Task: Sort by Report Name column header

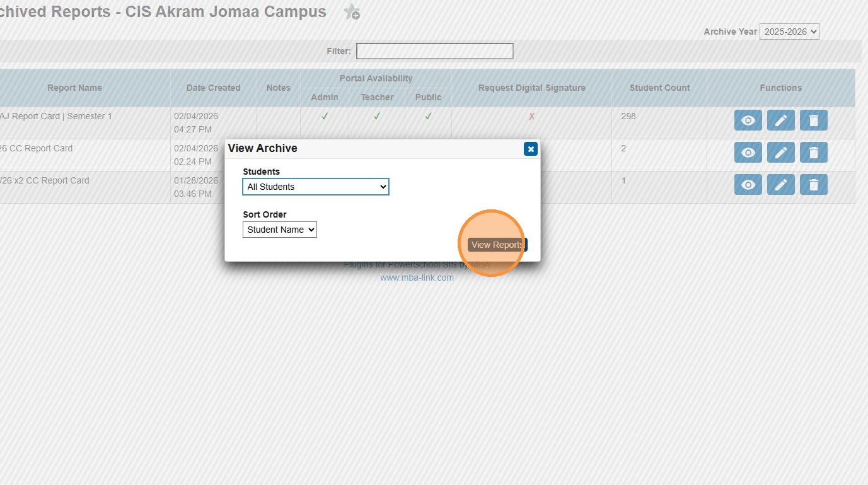Action: (74, 88)
